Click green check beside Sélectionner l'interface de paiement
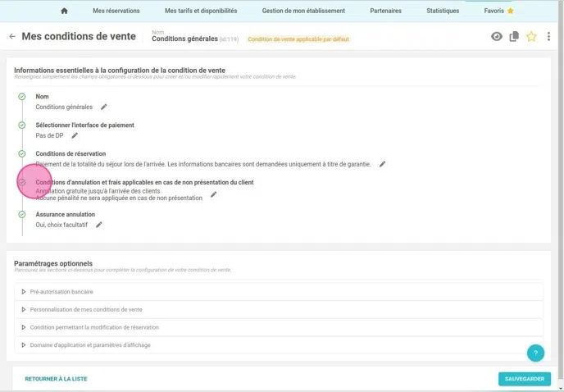564x392 pixels. tap(22, 125)
